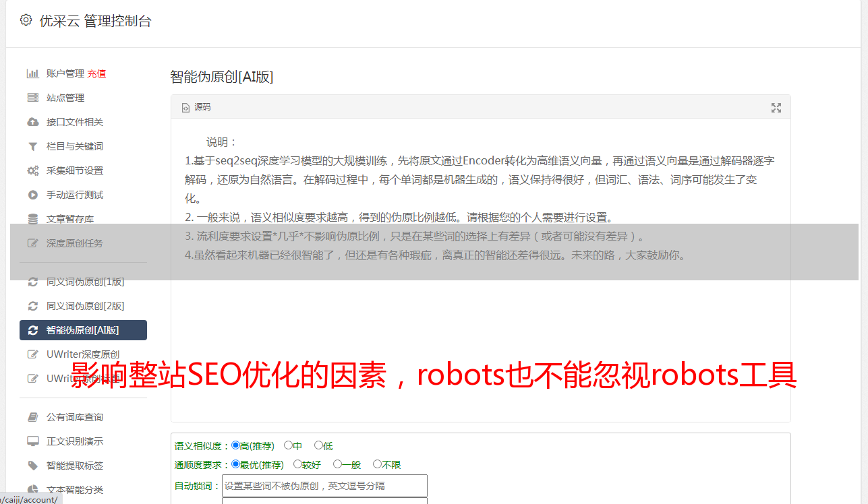Click the pie chart icon for 文本智能分类
The image size is (868, 504).
coord(32,490)
